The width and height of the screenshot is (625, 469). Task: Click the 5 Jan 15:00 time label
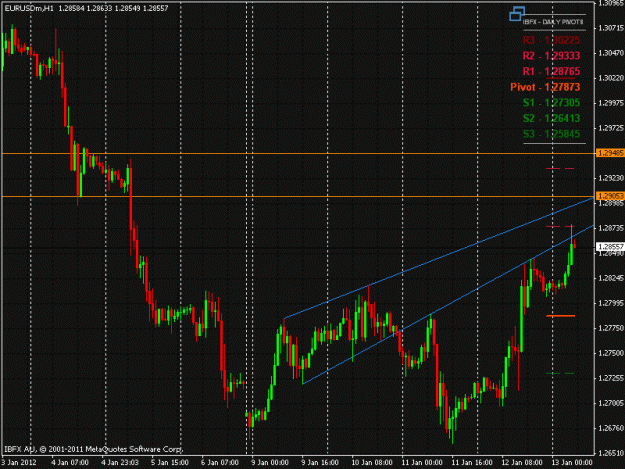pyautogui.click(x=170, y=463)
